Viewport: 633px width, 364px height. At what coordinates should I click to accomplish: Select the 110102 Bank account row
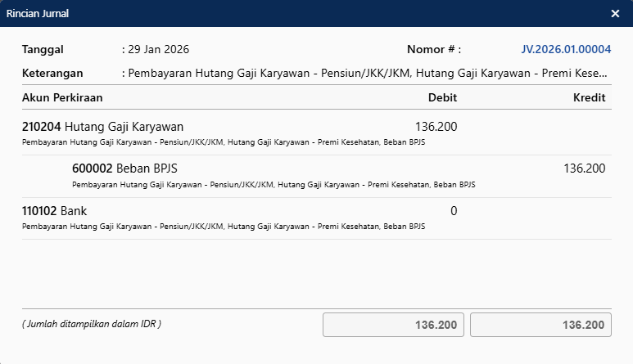(54, 211)
